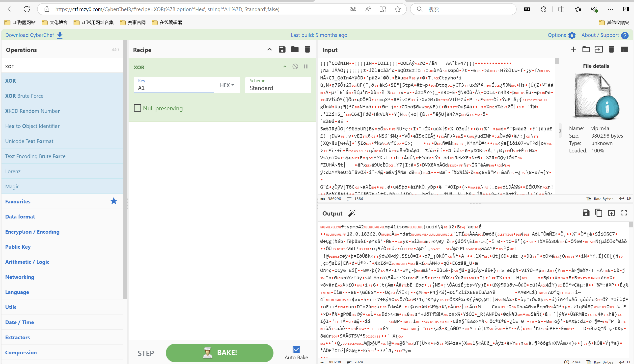Reload the page

click(27, 9)
